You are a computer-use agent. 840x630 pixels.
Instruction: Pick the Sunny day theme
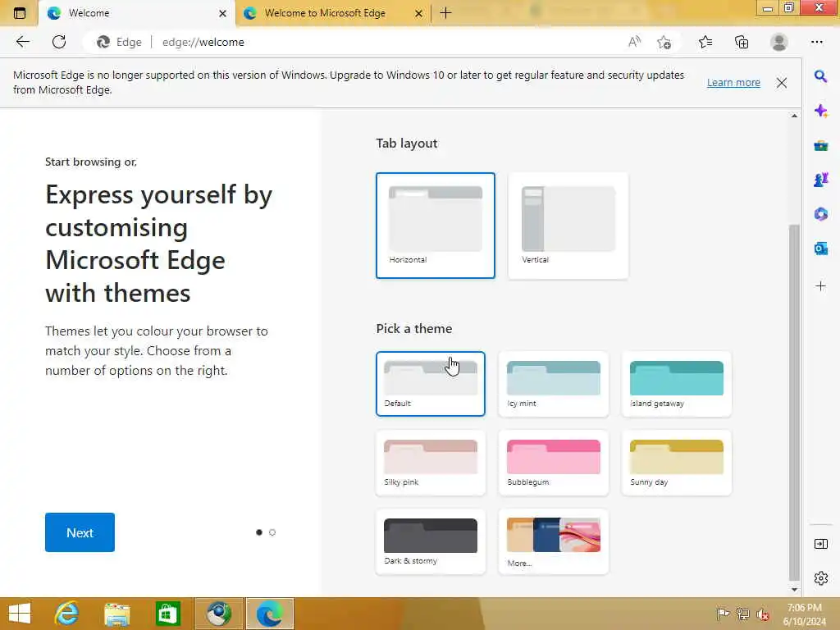coord(677,463)
